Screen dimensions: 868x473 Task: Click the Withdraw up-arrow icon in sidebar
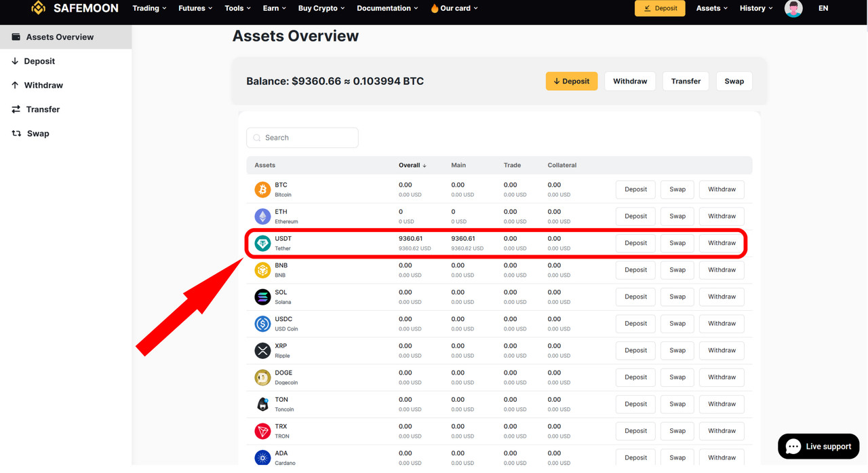click(15, 85)
